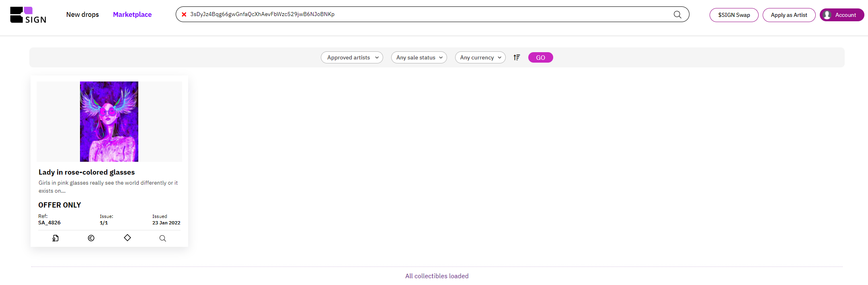Click the All collectibles loaded text

pos(437,276)
